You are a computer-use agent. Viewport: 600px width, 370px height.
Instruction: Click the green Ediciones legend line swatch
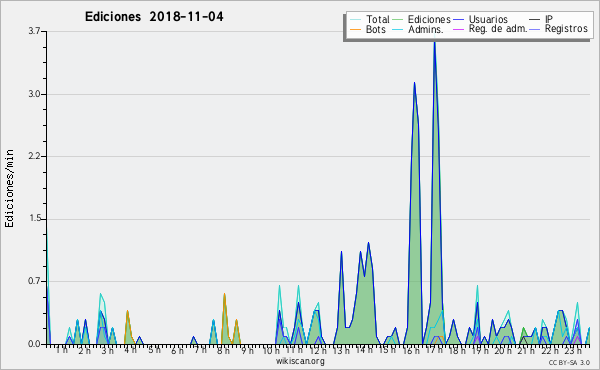click(x=398, y=20)
